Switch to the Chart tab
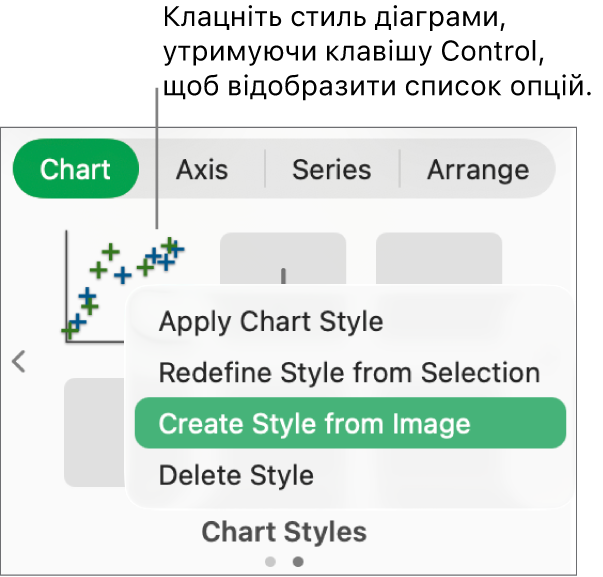Screen dimensions: 603x577 (75, 170)
